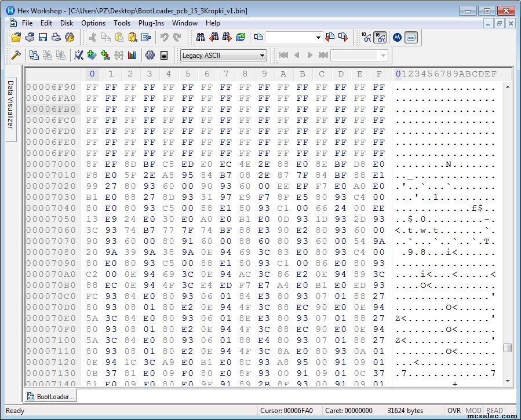Click the Compare files icon
The width and height of the screenshot is (521, 420).
[x=34, y=55]
